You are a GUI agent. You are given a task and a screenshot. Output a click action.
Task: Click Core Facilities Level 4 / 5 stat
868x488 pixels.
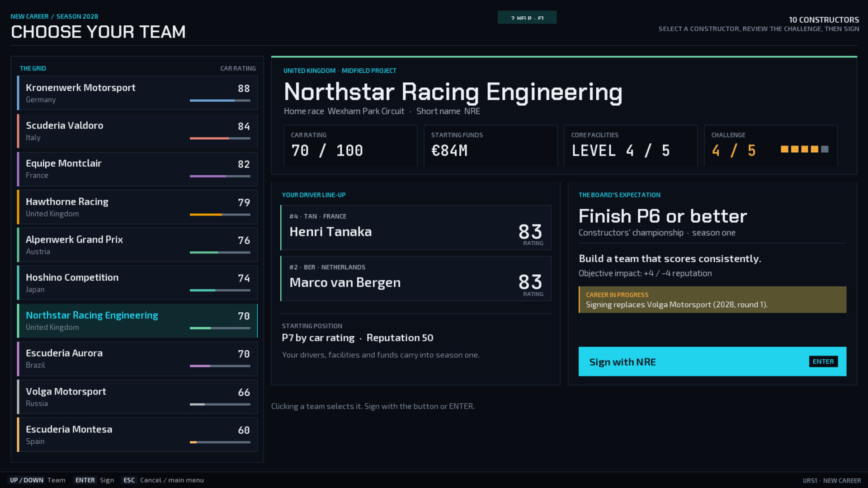coord(631,145)
